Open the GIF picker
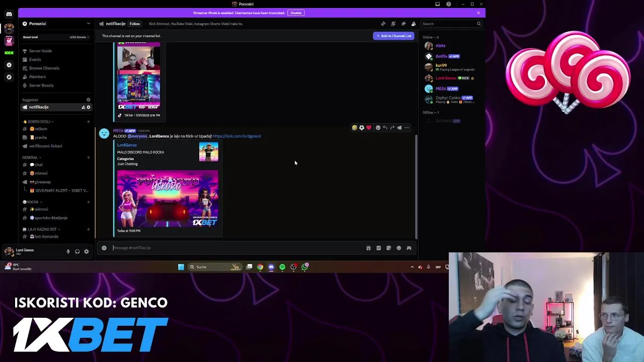 378,248
